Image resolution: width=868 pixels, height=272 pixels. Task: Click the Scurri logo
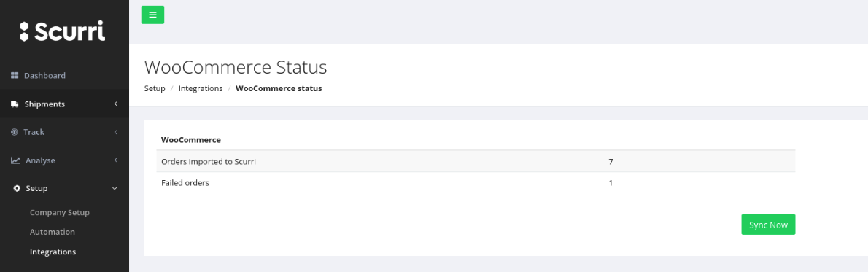(62, 31)
